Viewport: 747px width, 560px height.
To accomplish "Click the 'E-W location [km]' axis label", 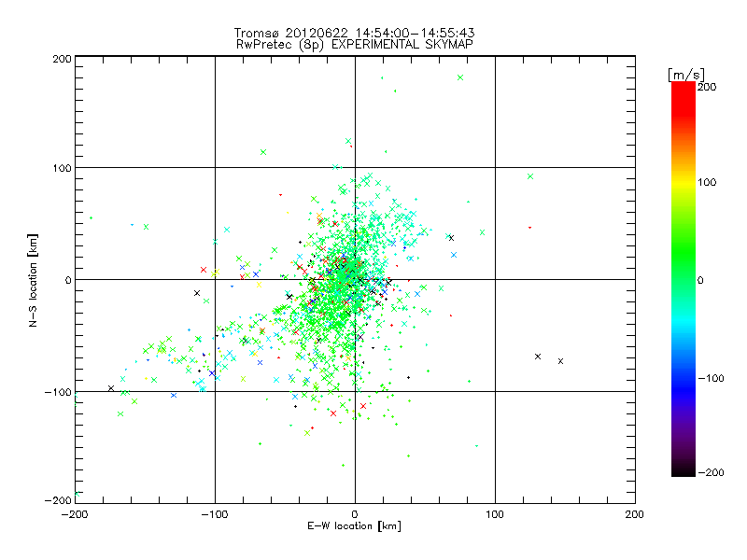I will (355, 525).
